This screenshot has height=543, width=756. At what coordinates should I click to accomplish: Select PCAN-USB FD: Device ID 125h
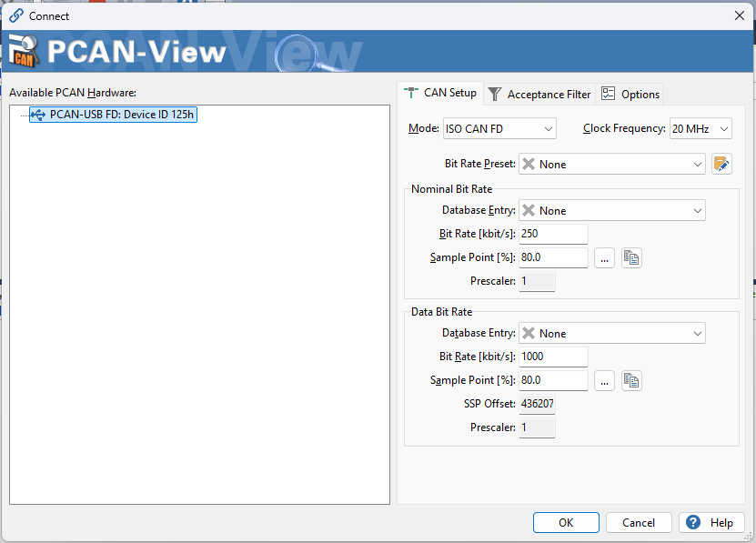[114, 115]
